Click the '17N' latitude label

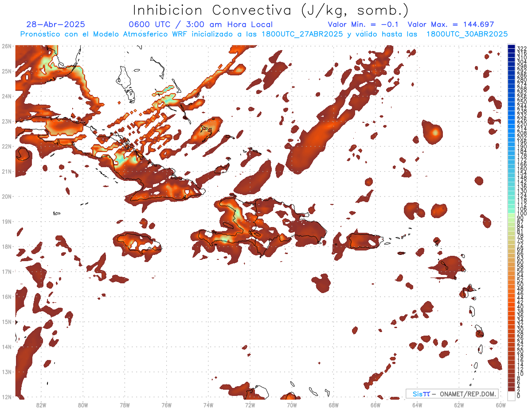[x=6, y=271]
